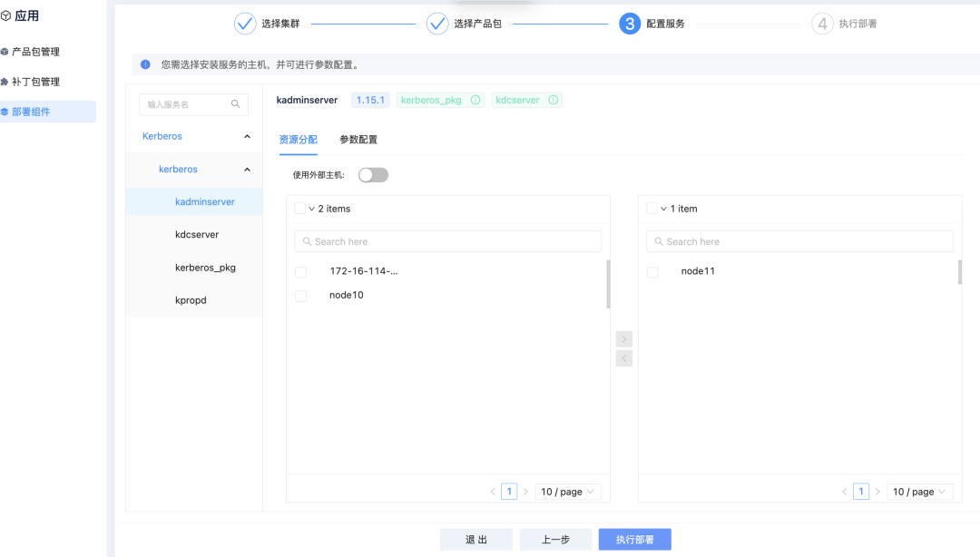The image size is (980, 557).
Task: Check the select-all box for 2 items
Action: coord(300,208)
